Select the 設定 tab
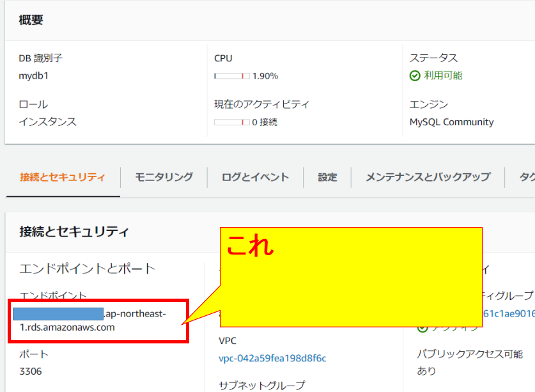The height and width of the screenshot is (392, 535). 327,177
